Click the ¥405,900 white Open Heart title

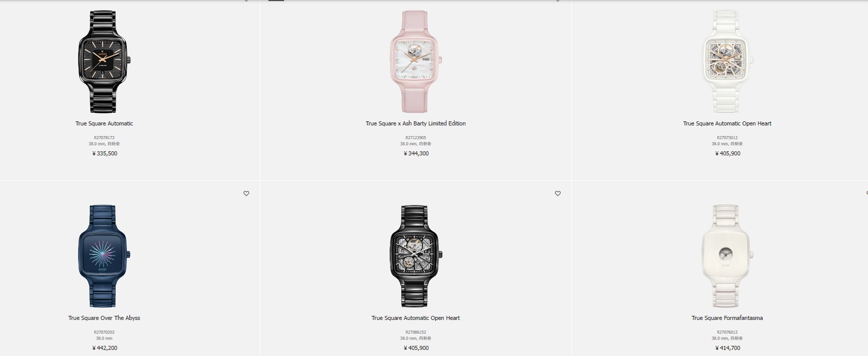click(727, 123)
